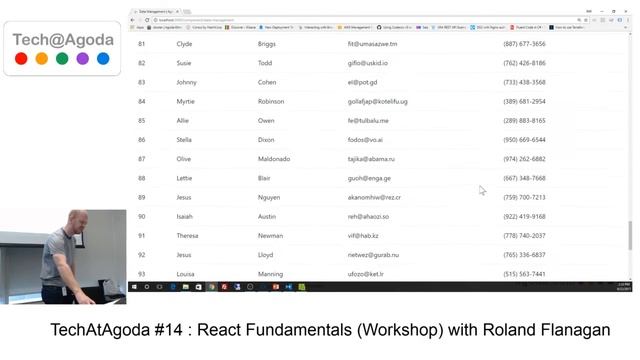The width and height of the screenshot is (640, 360).
Task: Select last name Blair
Action: coord(264,178)
